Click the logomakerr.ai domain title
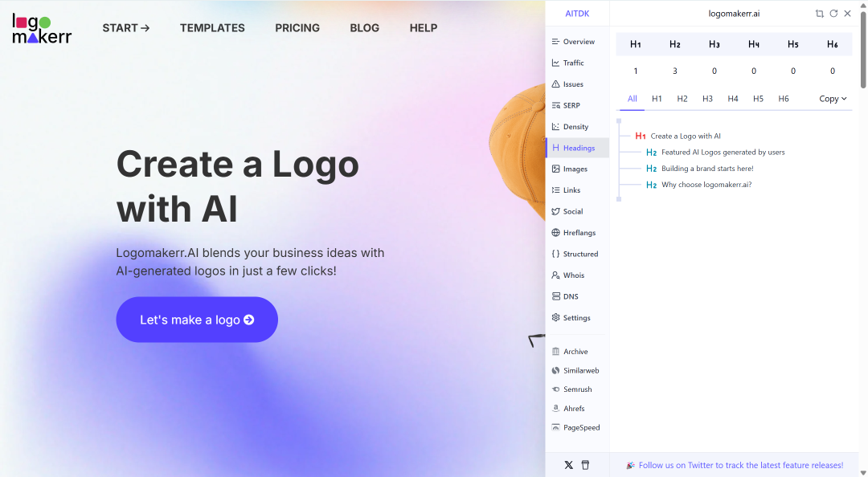 [x=734, y=14]
